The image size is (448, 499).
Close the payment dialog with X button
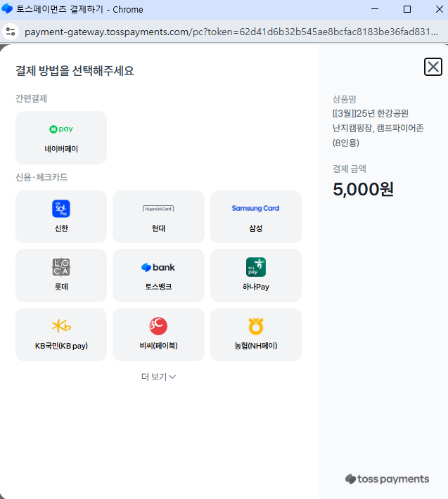[433, 67]
